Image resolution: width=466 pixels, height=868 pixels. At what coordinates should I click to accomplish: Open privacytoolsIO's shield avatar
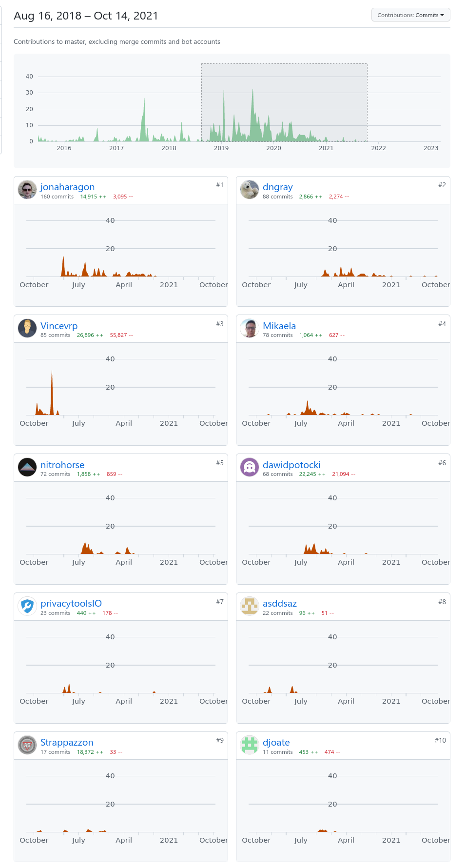27,606
